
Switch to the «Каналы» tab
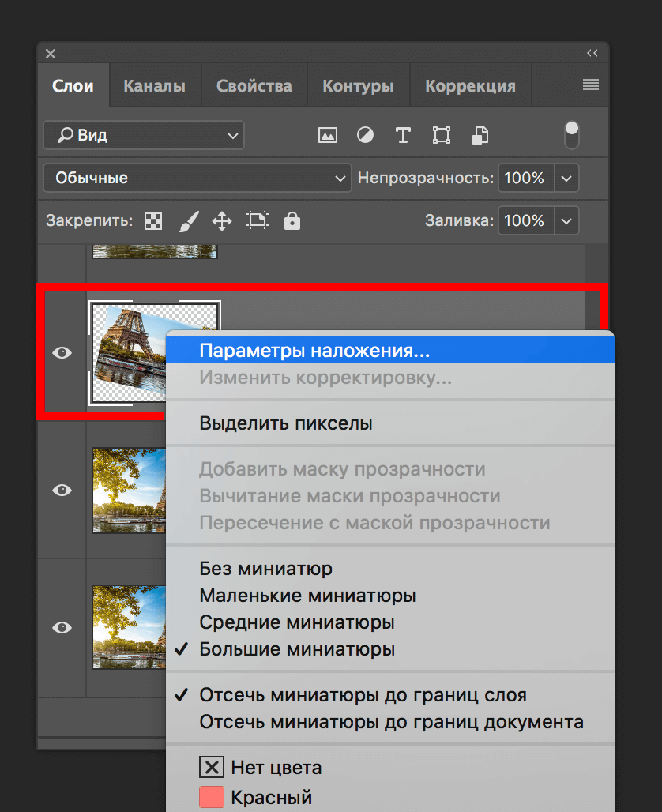[155, 85]
